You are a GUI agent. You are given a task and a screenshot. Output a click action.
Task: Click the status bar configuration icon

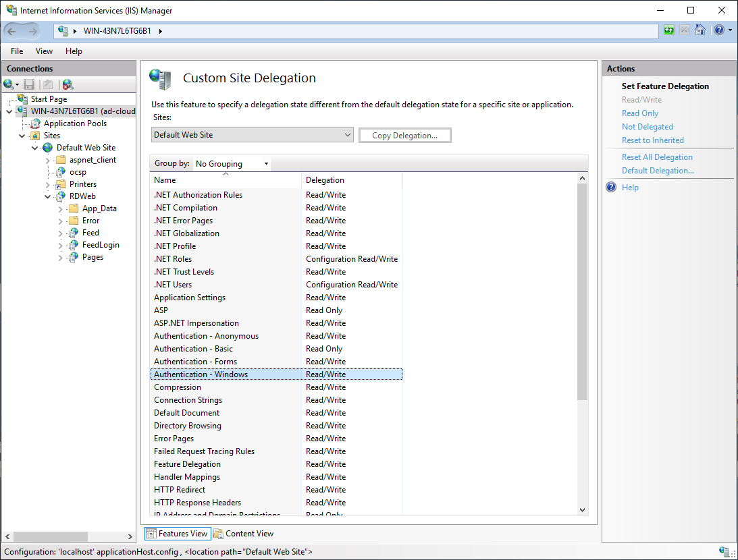point(724,551)
